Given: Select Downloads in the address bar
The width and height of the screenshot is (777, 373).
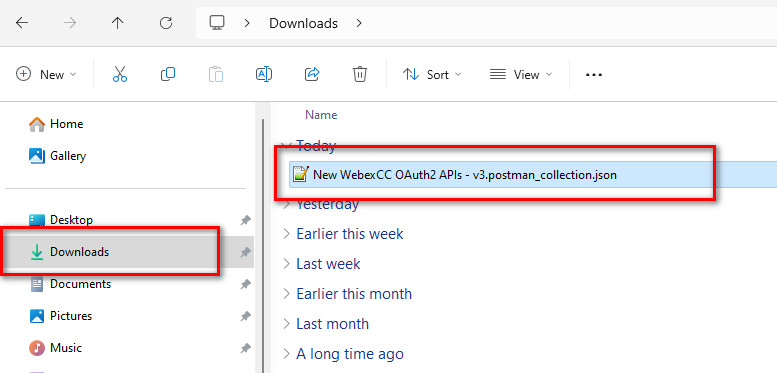Looking at the screenshot, I should 303,23.
